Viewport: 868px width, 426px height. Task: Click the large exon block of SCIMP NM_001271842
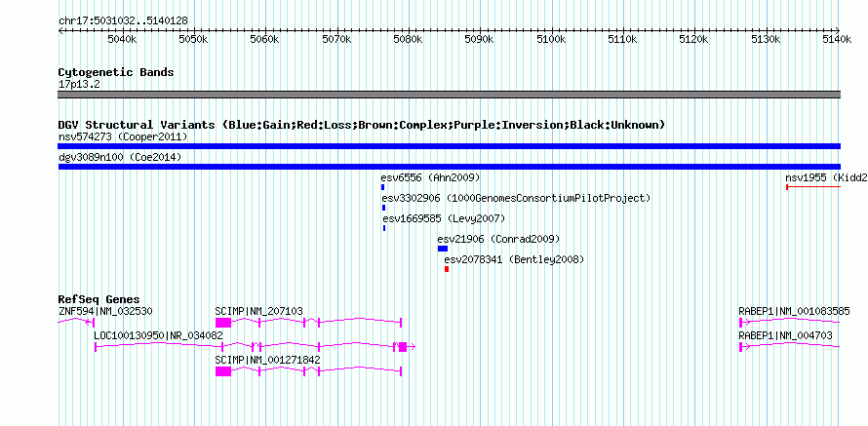point(223,371)
